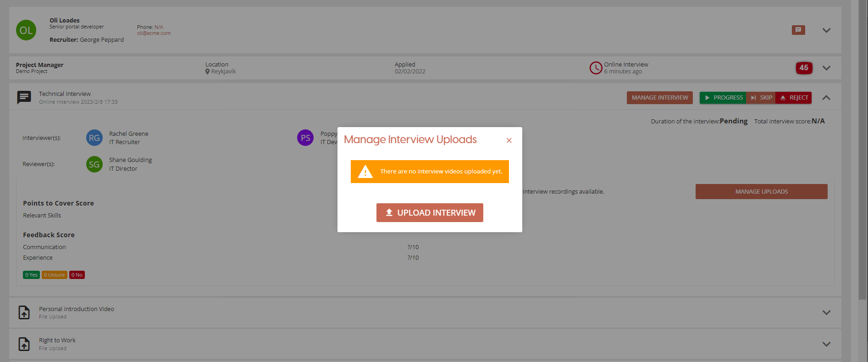
Task: Expand the Right to Work section
Action: (x=826, y=344)
